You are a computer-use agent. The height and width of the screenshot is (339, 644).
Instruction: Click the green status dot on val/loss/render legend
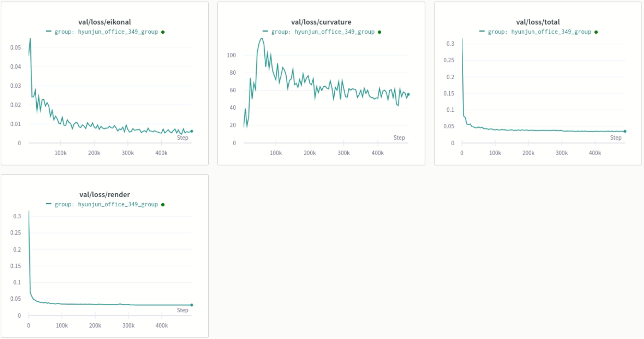163,204
